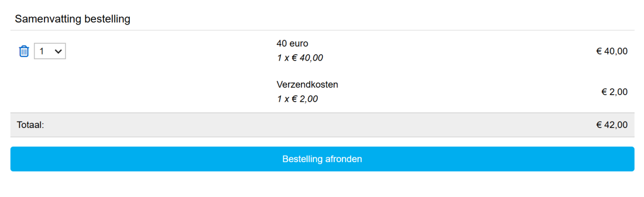
Task: Click the Bestelling afronden button
Action: click(322, 159)
